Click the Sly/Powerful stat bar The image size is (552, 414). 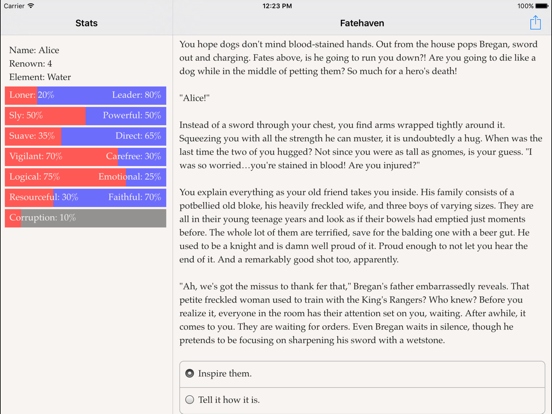click(86, 116)
